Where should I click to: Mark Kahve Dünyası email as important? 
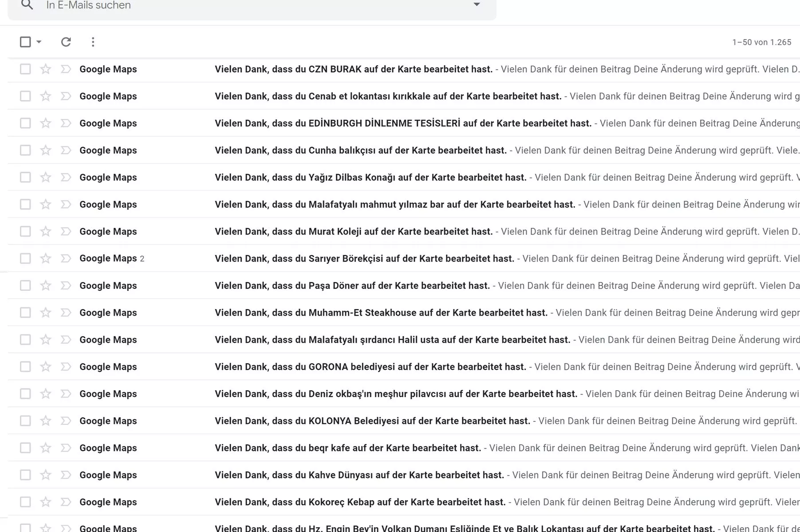66,475
